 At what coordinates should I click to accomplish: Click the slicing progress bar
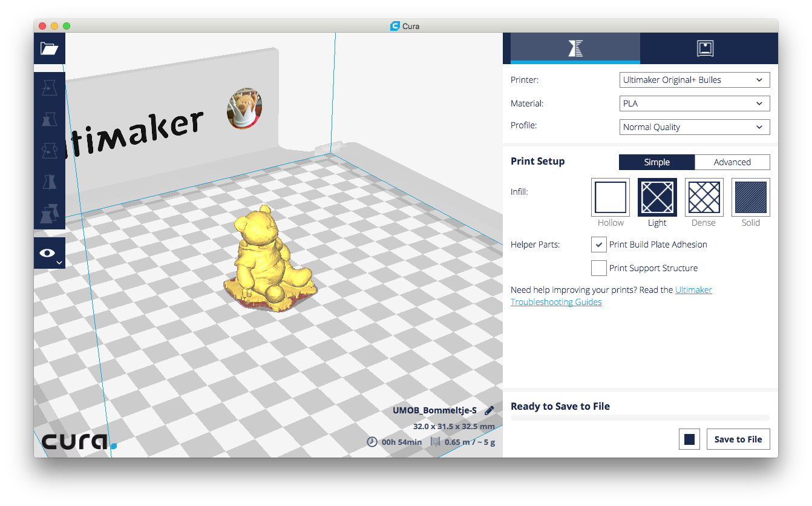click(640, 418)
